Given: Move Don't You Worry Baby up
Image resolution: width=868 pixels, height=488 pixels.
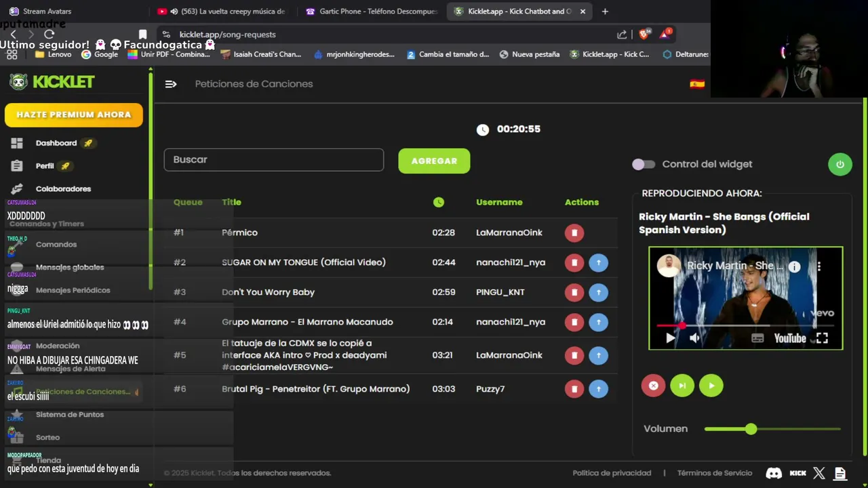Looking at the screenshot, I should pos(598,292).
